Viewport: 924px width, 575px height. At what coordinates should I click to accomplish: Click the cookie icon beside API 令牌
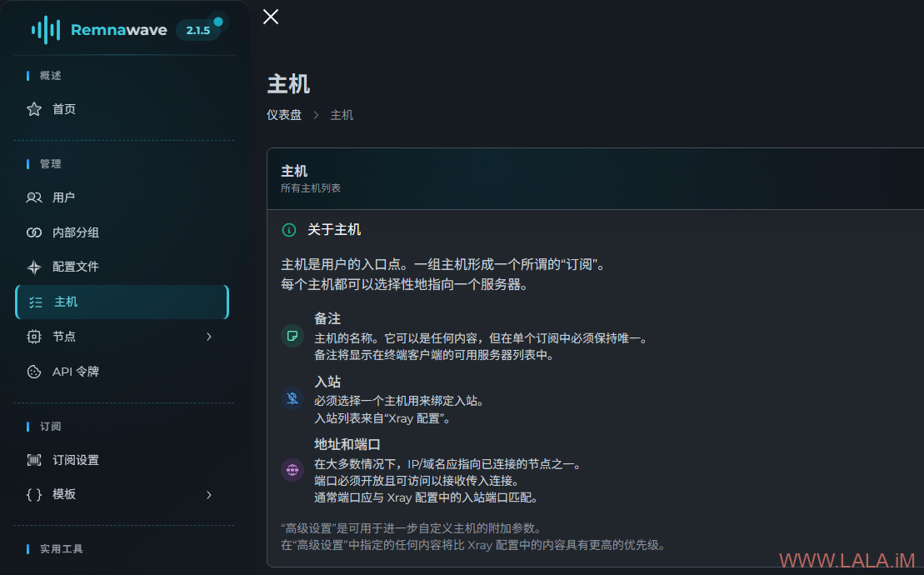(x=34, y=372)
